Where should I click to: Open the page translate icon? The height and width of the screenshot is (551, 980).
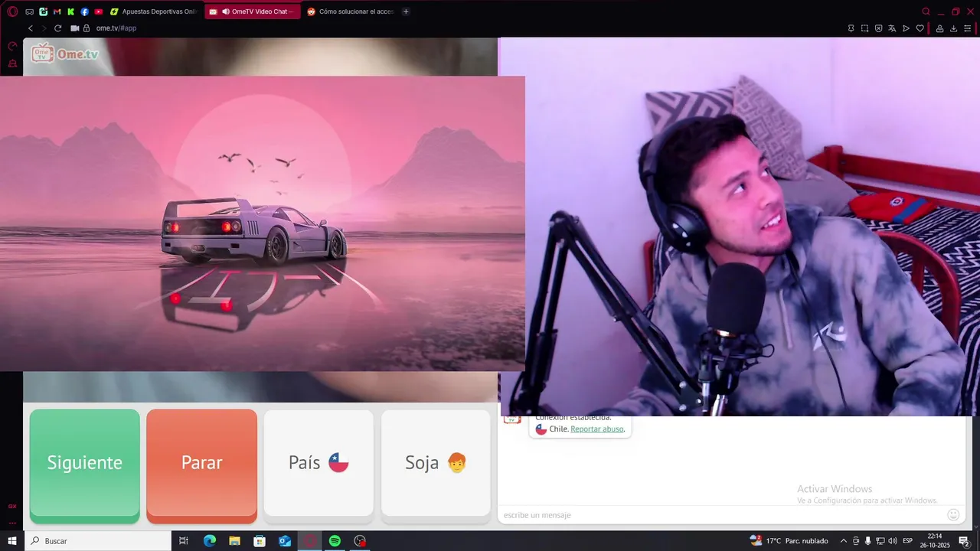892,28
